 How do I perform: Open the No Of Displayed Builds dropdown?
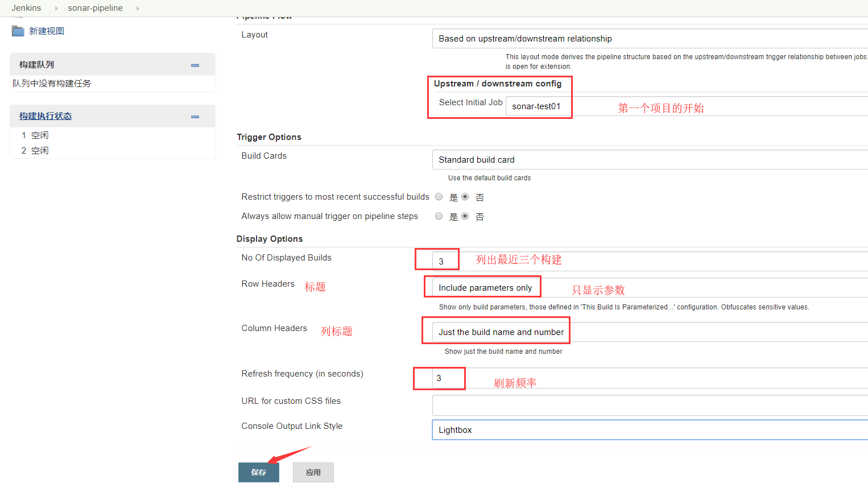pyautogui.click(x=650, y=262)
